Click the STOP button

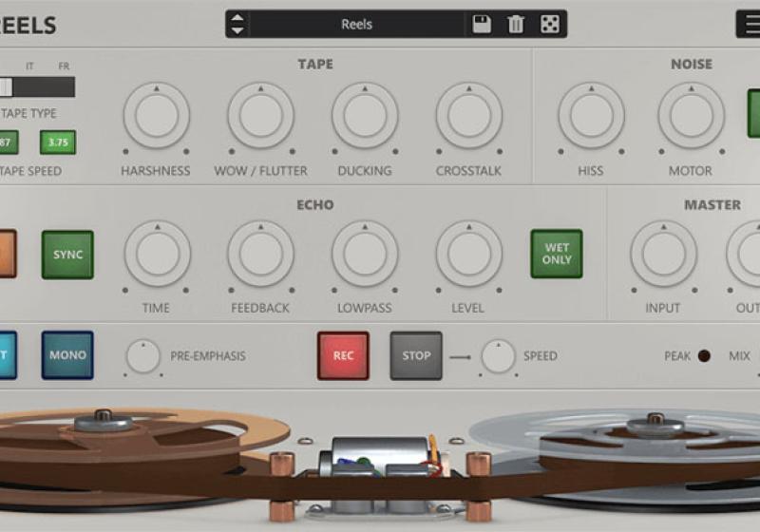click(x=416, y=355)
